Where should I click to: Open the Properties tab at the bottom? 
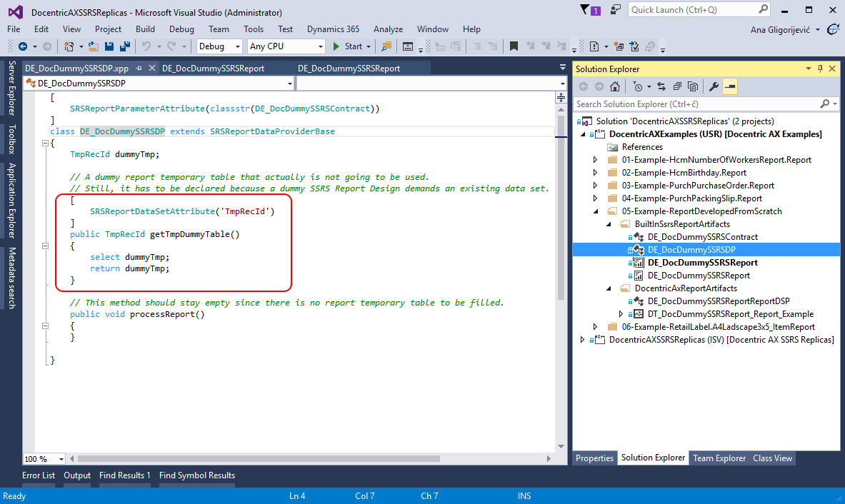[x=594, y=458]
